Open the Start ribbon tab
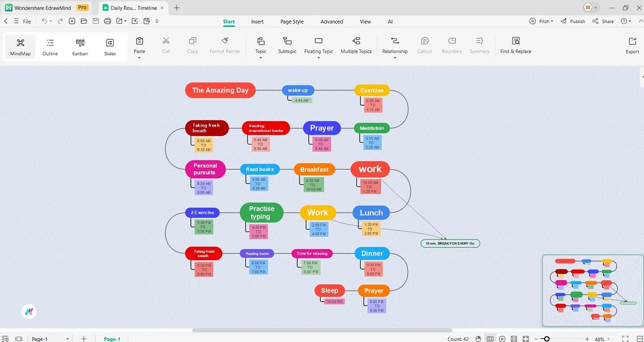 229,21
